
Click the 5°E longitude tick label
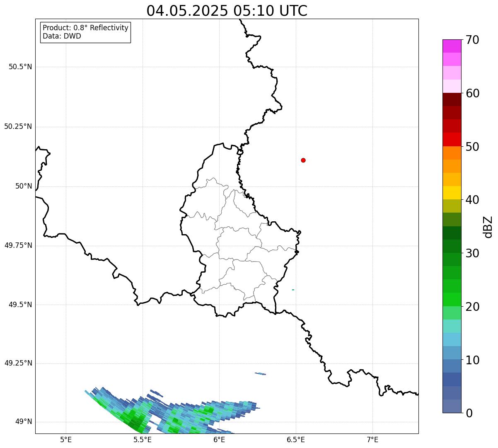click(x=66, y=440)
